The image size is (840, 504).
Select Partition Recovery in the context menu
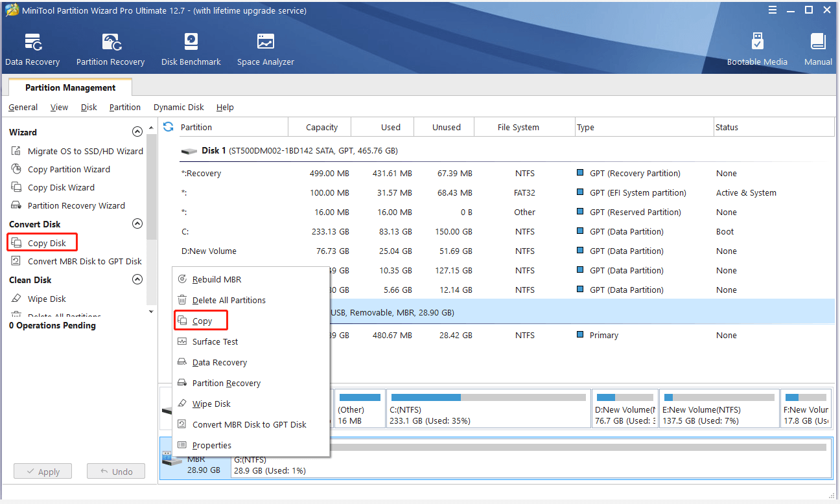(251, 383)
